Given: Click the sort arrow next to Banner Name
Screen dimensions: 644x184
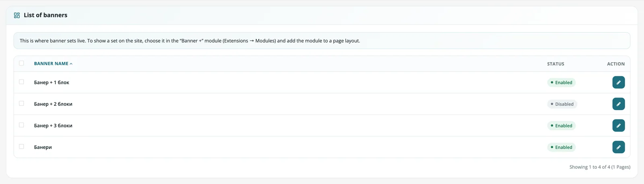Looking at the screenshot, I should [x=71, y=64].
